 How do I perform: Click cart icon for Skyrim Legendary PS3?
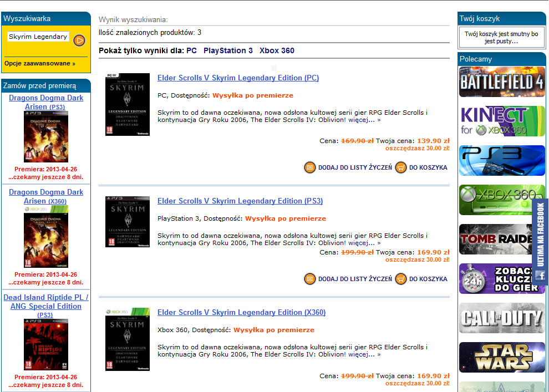tap(401, 279)
